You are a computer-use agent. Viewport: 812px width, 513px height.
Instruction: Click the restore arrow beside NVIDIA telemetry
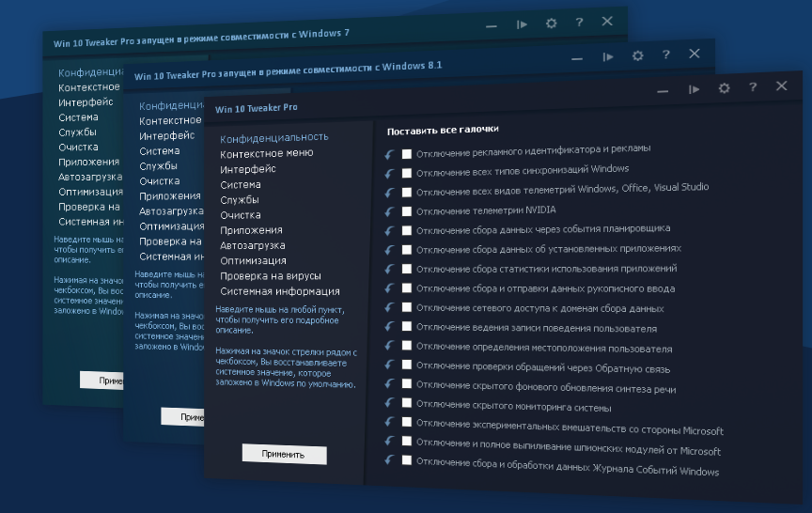tap(390, 211)
